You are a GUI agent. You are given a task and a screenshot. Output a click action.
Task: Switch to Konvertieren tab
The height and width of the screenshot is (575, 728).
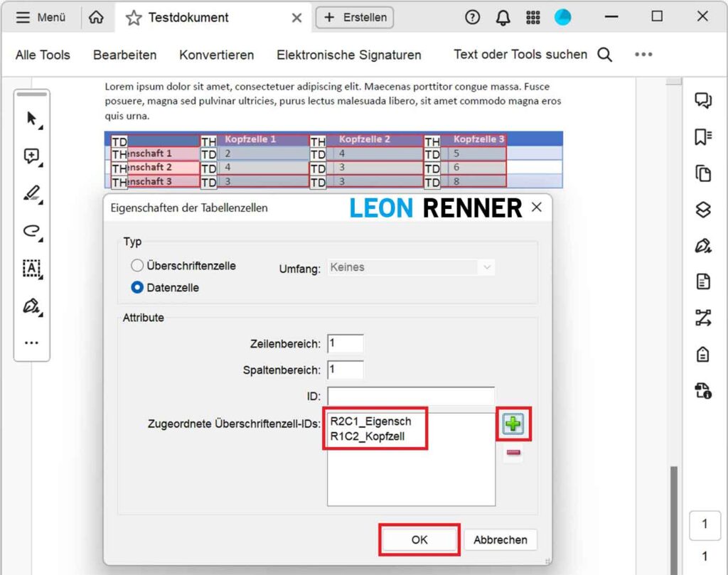216,55
